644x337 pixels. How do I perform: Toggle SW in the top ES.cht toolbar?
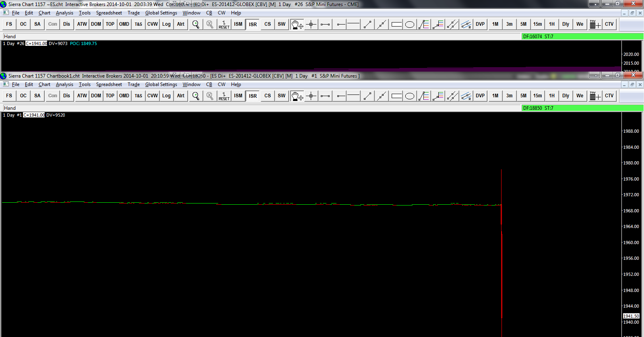[282, 24]
